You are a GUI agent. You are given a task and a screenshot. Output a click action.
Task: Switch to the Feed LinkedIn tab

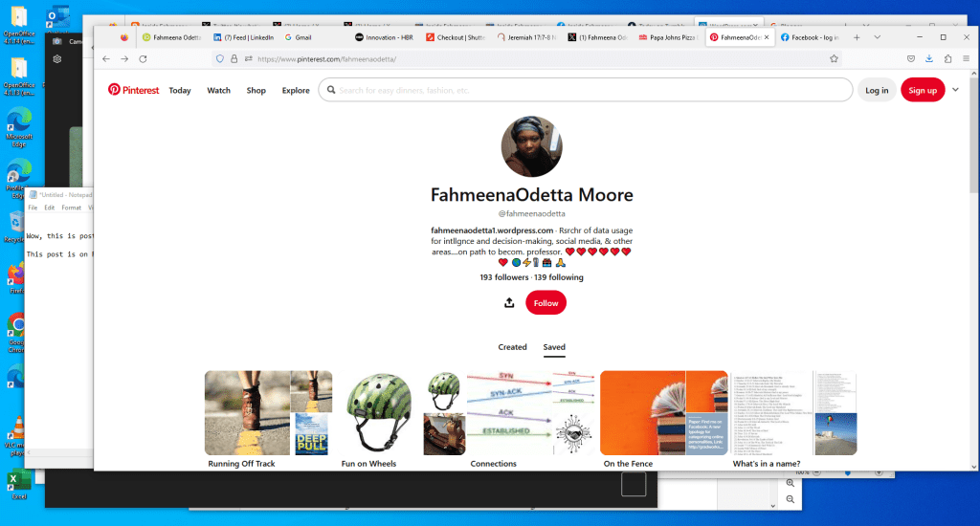pyautogui.click(x=243, y=37)
